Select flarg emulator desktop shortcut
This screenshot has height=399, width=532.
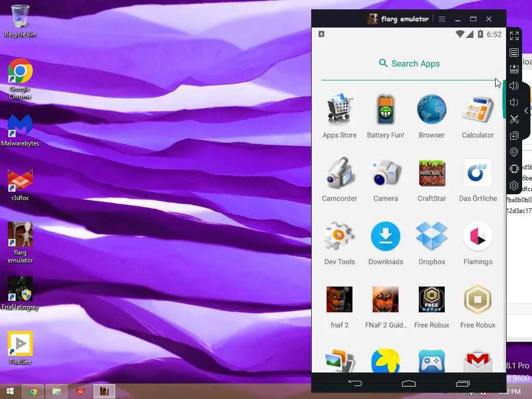click(x=20, y=243)
